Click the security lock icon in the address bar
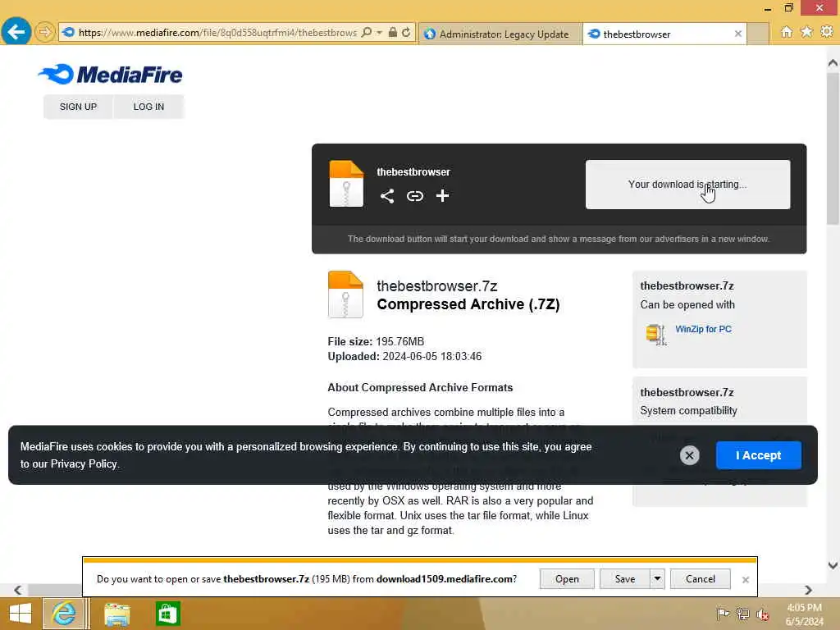Image resolution: width=840 pixels, height=630 pixels. click(393, 32)
